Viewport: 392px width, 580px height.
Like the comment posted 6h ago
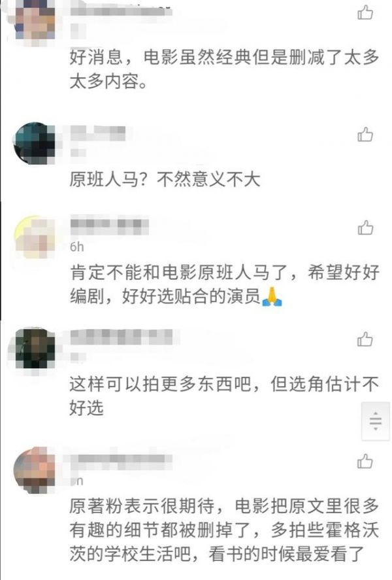(x=365, y=228)
